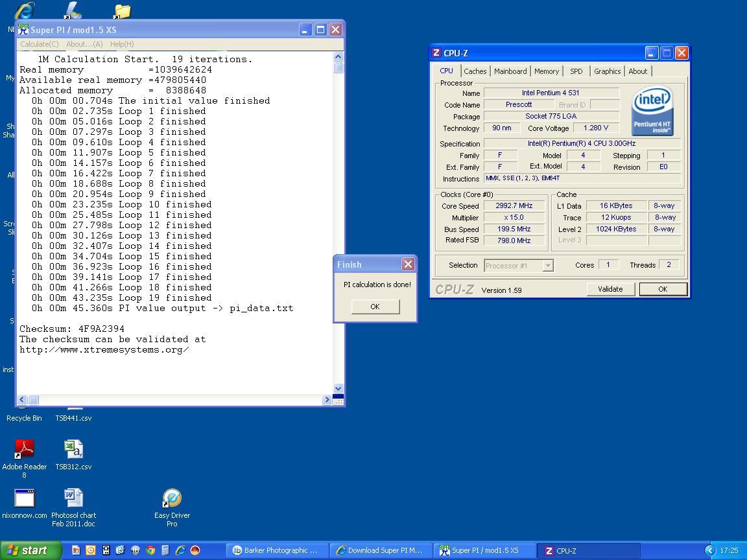This screenshot has width=747, height=560.
Task: Open the Calculate(C) menu in Super PI
Action: 39,44
